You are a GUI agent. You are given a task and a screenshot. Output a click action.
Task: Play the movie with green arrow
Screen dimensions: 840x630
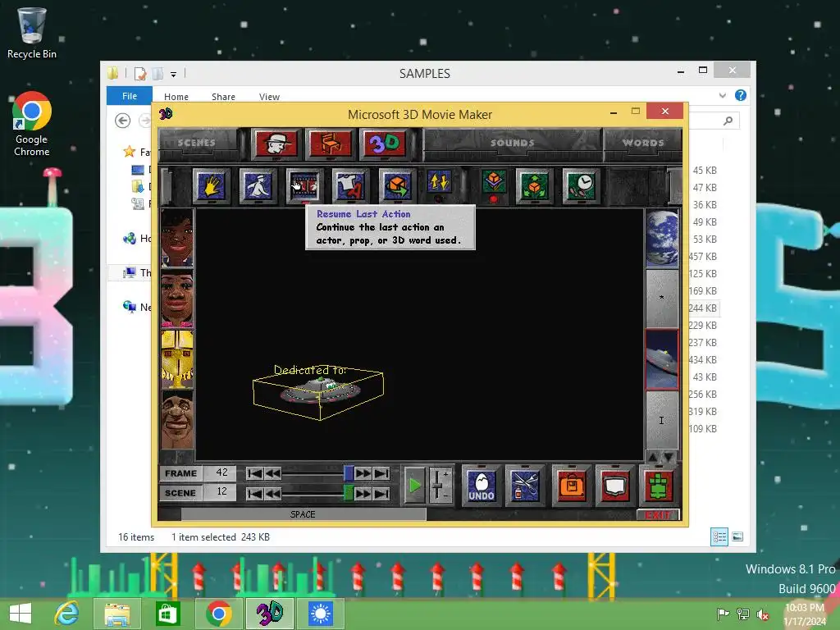coord(414,486)
